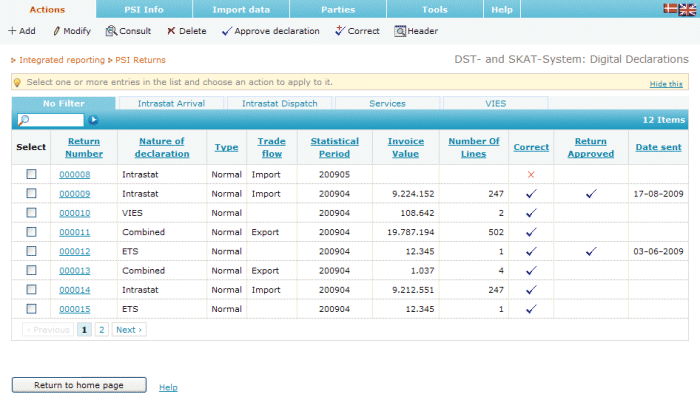Open return number 000009 link
Viewport: 700px width, 397px height.
[75, 194]
